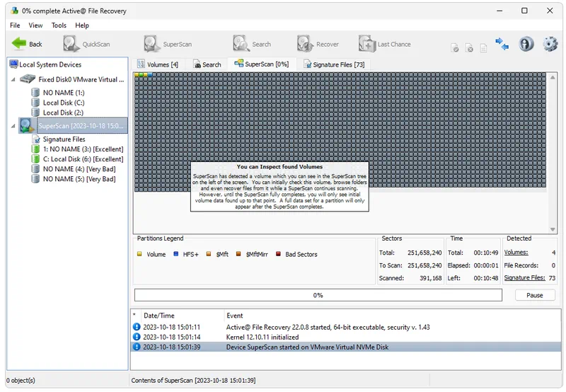
Task: Select Fixed Disk0 VMware Virtual drive icon
Action: point(28,79)
